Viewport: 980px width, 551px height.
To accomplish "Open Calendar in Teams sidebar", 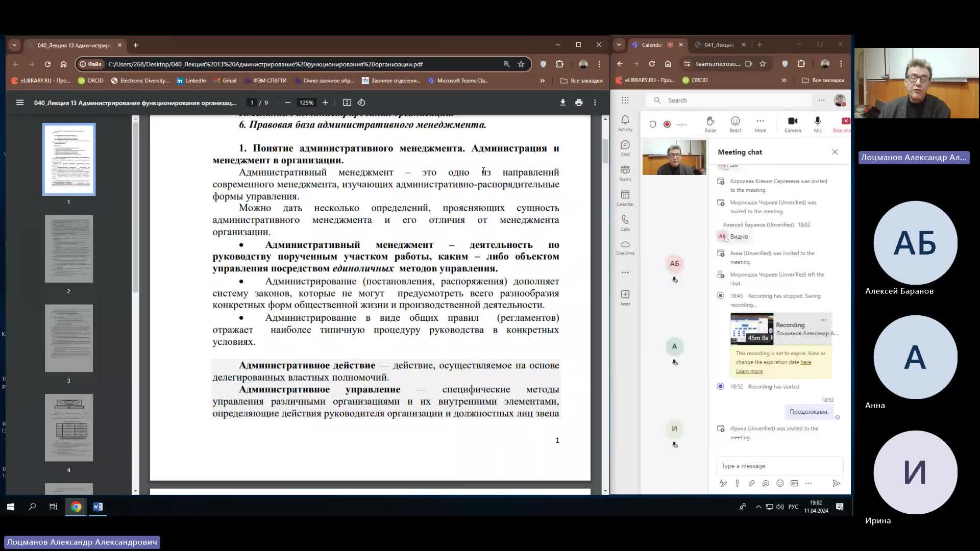I will coord(625,198).
